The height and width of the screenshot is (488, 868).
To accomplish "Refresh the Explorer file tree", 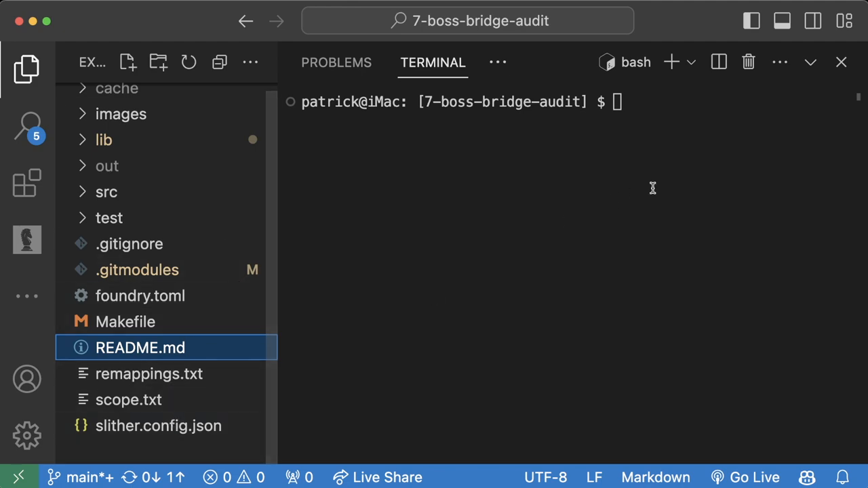I will point(189,62).
